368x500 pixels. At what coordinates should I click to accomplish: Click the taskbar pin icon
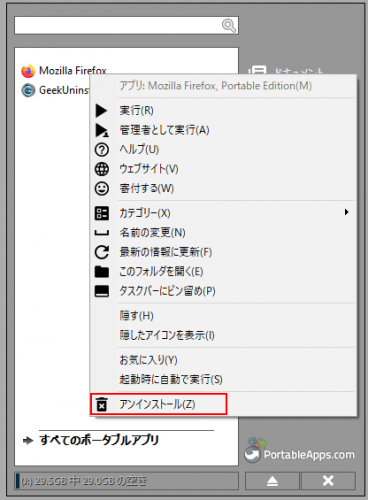(102, 291)
